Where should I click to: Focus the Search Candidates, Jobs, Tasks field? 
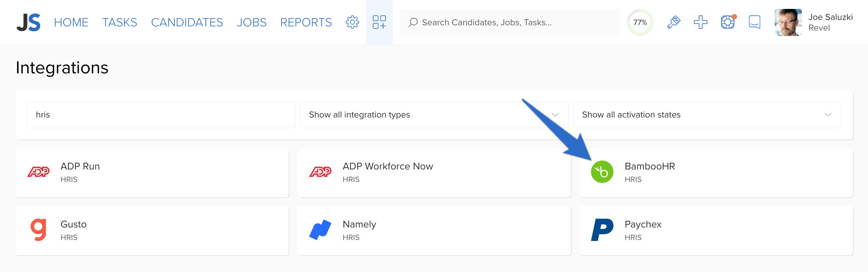pos(509,22)
